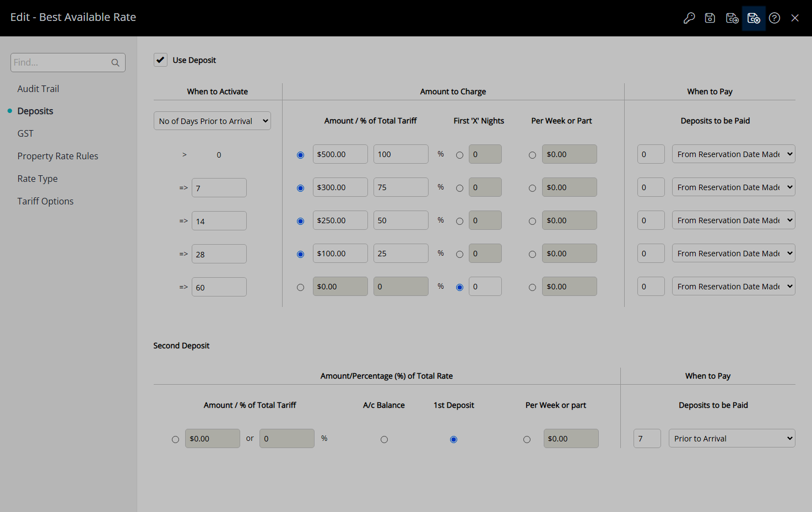The height and width of the screenshot is (512, 812).
Task: Open the Help question mark icon
Action: point(775,18)
